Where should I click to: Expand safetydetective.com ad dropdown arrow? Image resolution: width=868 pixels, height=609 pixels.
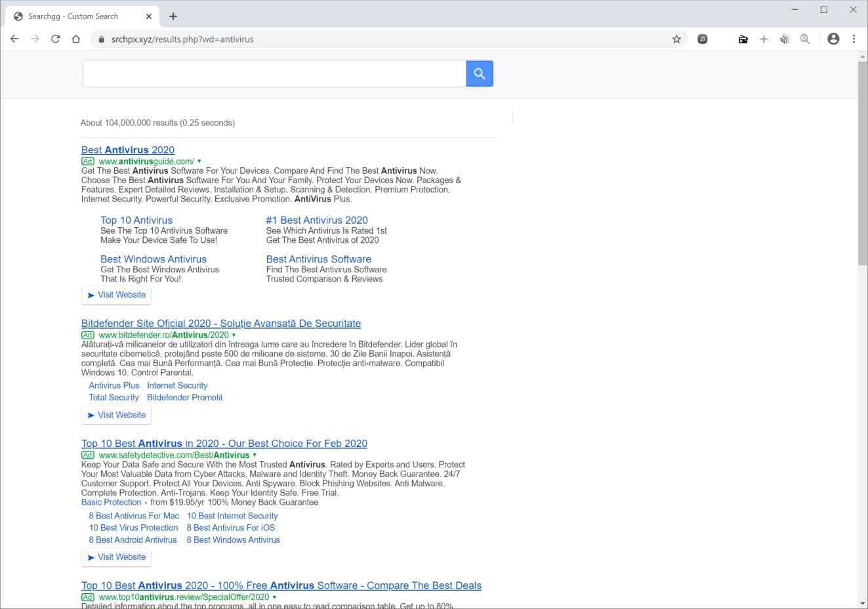(x=255, y=455)
